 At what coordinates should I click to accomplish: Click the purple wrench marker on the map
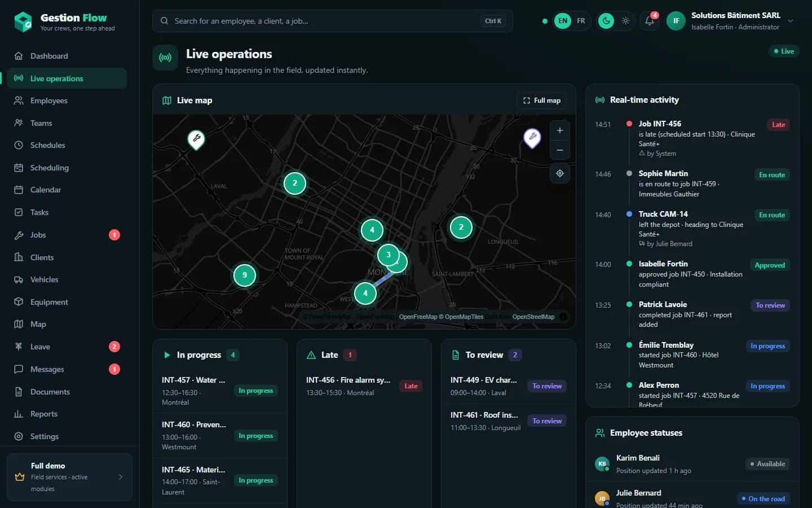tap(532, 137)
